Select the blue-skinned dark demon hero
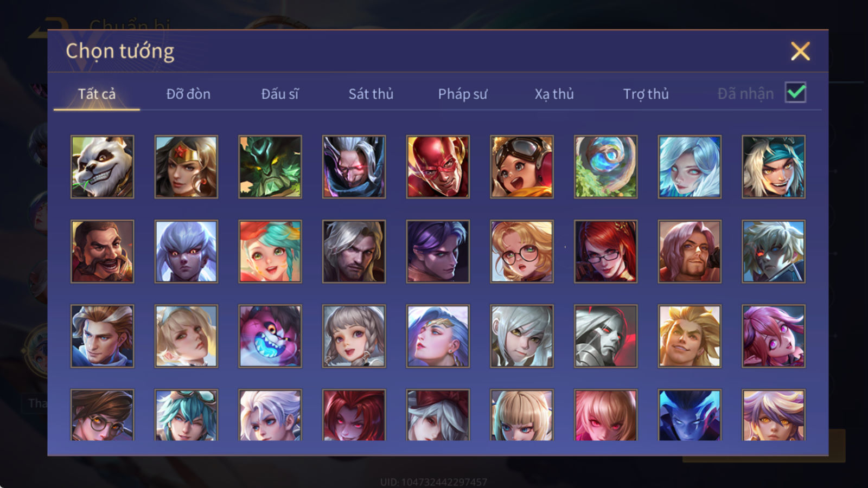The width and height of the screenshot is (868, 488). point(690,415)
